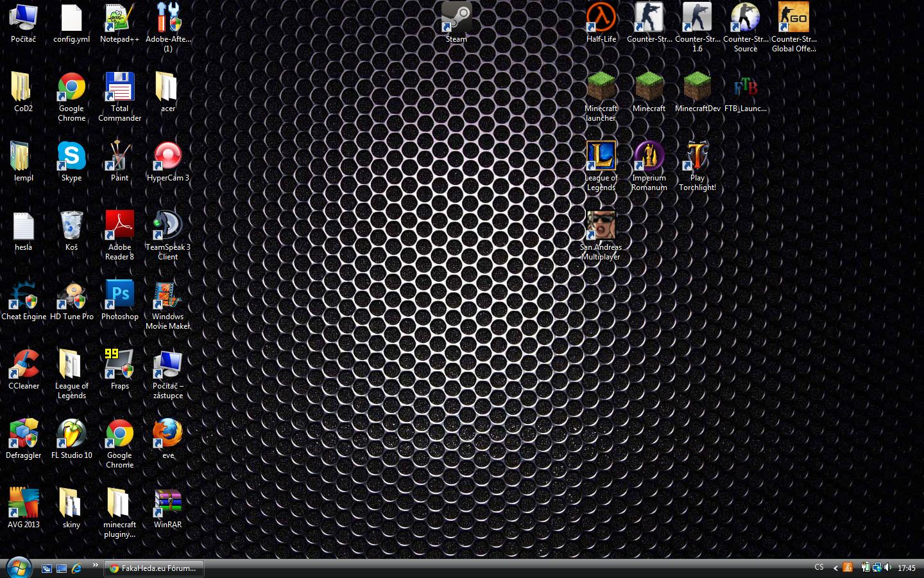Launch Skype from the desktop
The height and width of the screenshot is (578, 924).
[x=71, y=161]
